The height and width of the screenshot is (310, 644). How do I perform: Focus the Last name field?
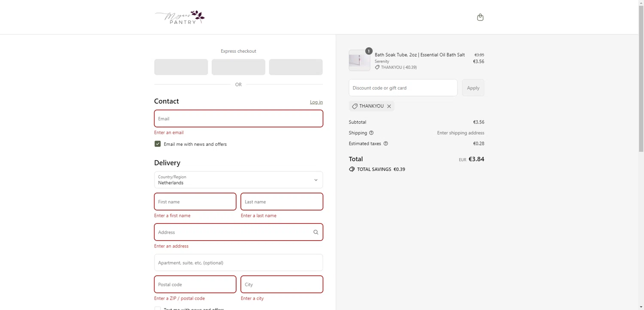click(x=282, y=202)
